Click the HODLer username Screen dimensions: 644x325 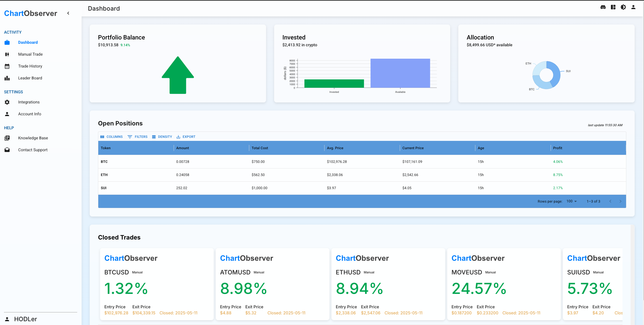point(26,319)
